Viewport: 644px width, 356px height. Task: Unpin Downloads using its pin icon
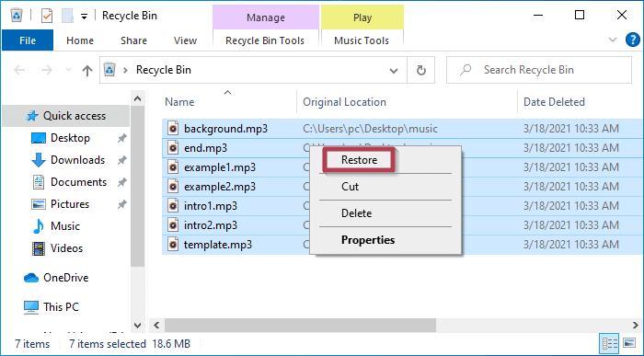click(122, 161)
